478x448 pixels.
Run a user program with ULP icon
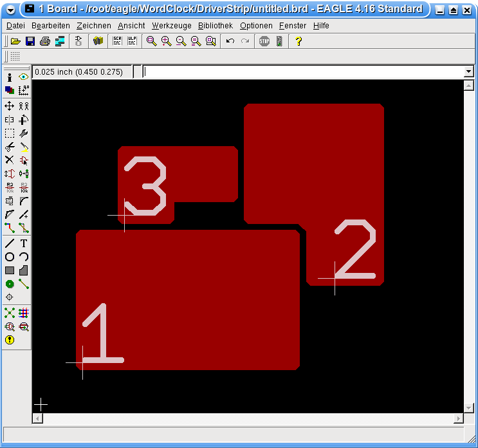tap(132, 41)
